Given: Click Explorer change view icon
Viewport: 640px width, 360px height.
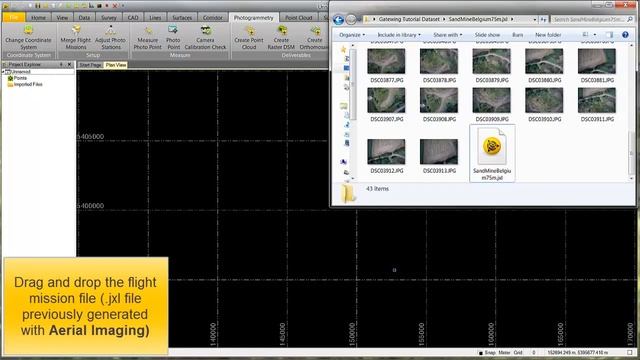Looking at the screenshot, I should (586, 35).
